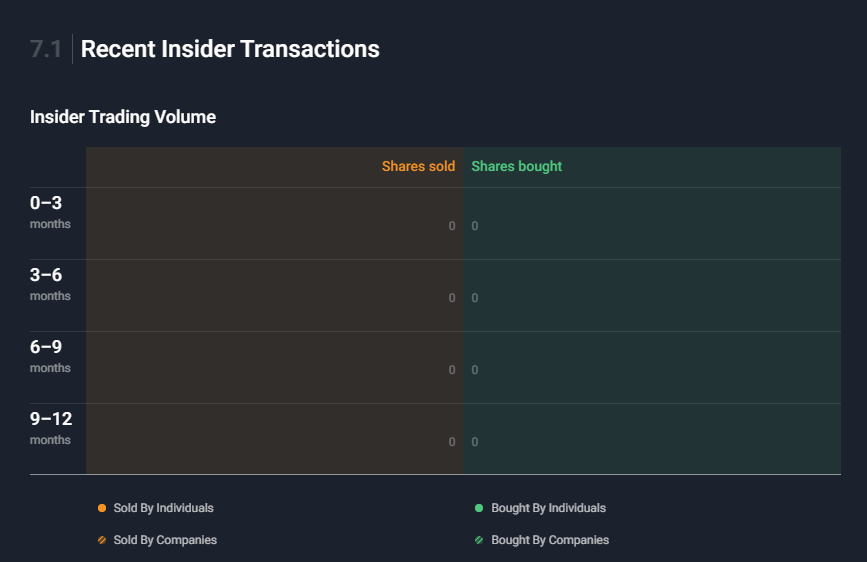Click the 7.1 section number
Viewport: 867px width, 562px height.
click(46, 49)
